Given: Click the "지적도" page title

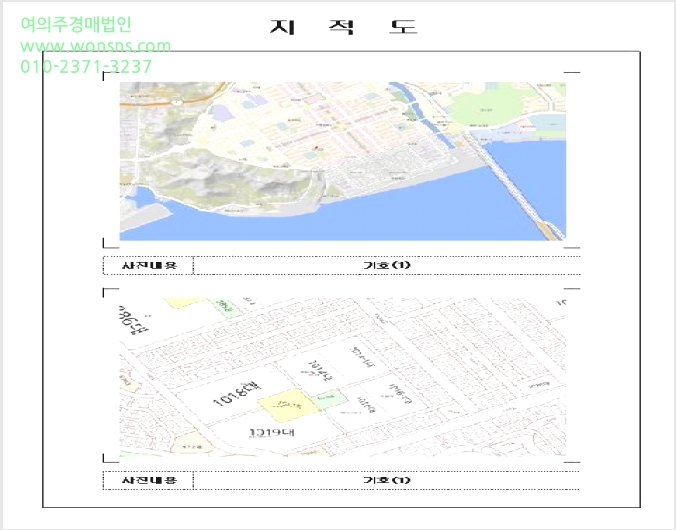Looking at the screenshot, I should 344,27.
